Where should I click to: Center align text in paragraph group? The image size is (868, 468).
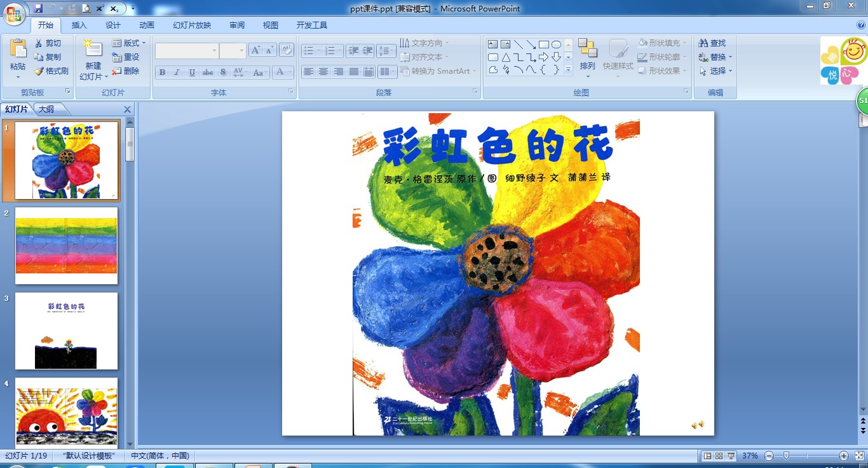323,72
